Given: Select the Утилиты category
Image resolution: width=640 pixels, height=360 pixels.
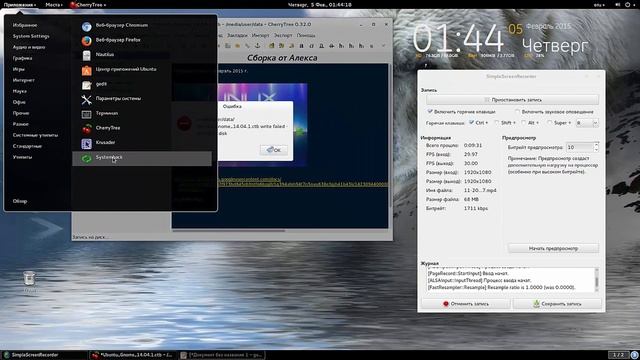Looking at the screenshot, I should tap(22, 157).
